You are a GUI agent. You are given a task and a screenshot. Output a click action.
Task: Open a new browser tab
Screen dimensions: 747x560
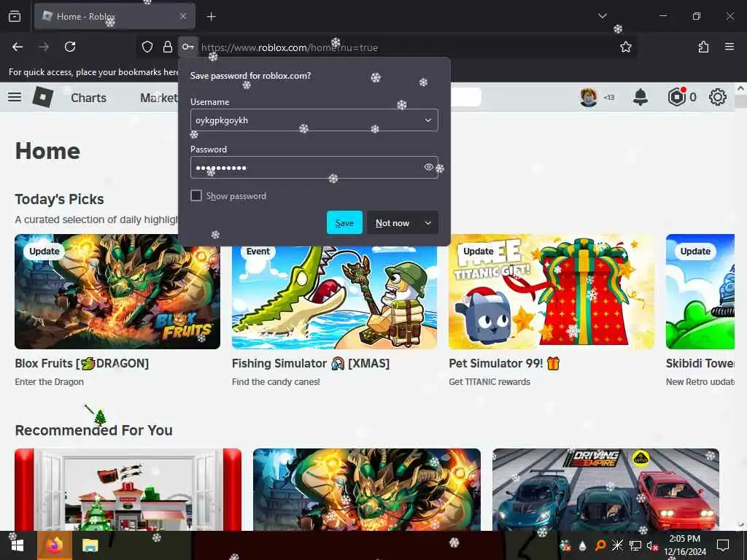[x=211, y=17]
